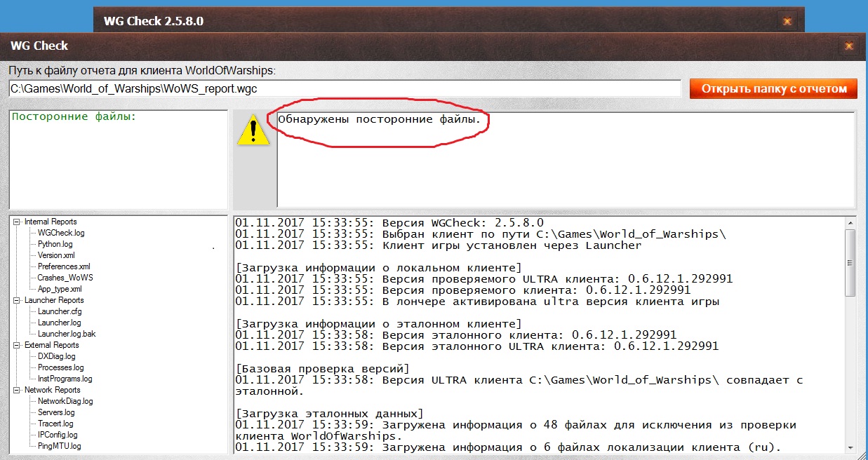Open WGCheck.log in the report tree

60,233
